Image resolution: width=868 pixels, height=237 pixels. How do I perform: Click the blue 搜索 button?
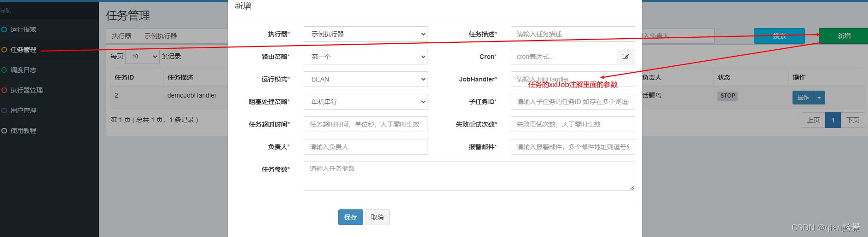[779, 36]
